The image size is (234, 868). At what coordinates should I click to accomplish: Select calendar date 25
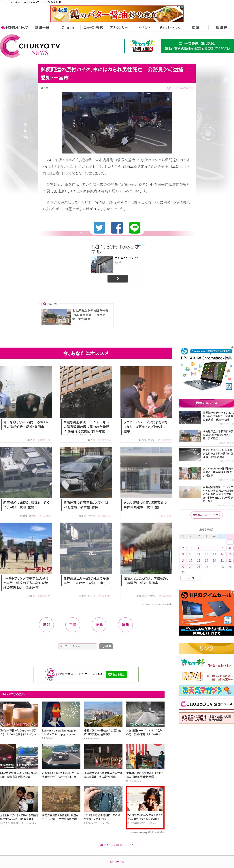(x=198, y=566)
